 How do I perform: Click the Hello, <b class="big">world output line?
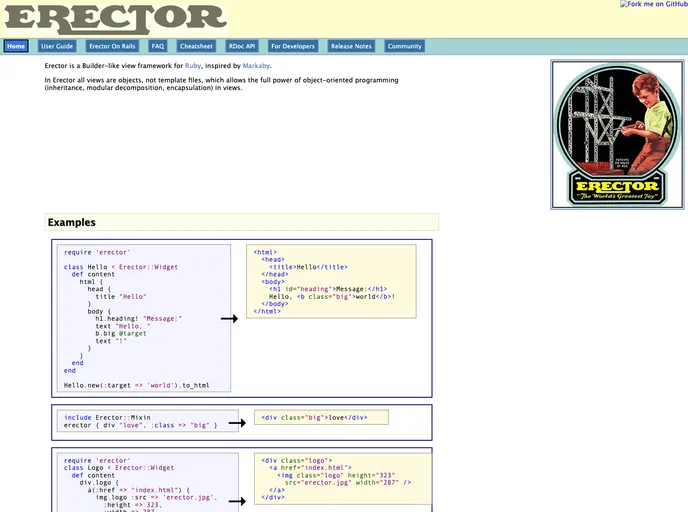(332, 297)
